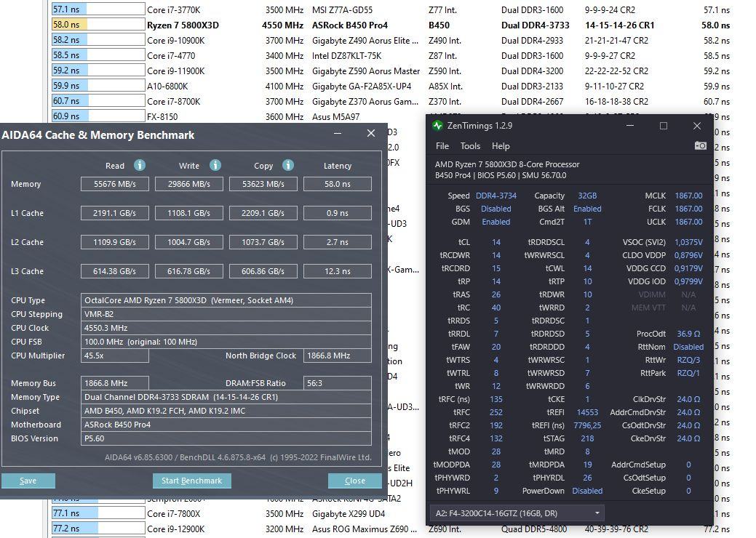This screenshot has width=756, height=538.
Task: Click the Memory Read value 55676 MB/s
Action: [x=115, y=184]
